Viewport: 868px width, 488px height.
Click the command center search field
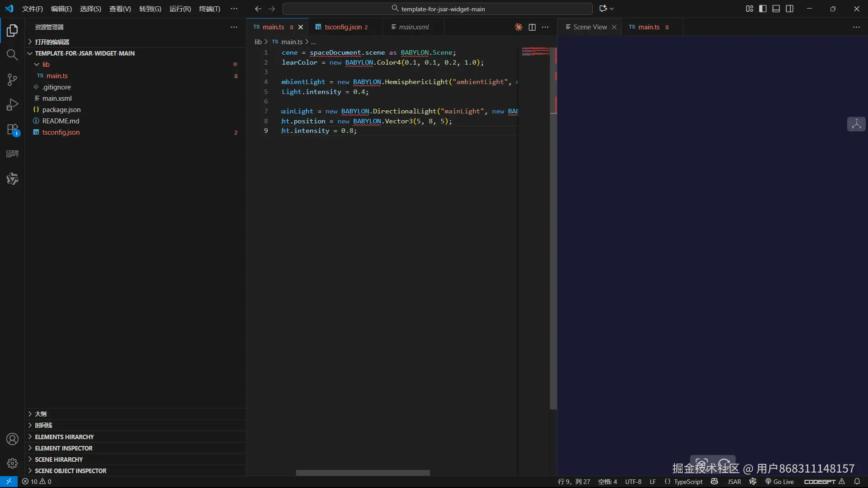click(438, 9)
